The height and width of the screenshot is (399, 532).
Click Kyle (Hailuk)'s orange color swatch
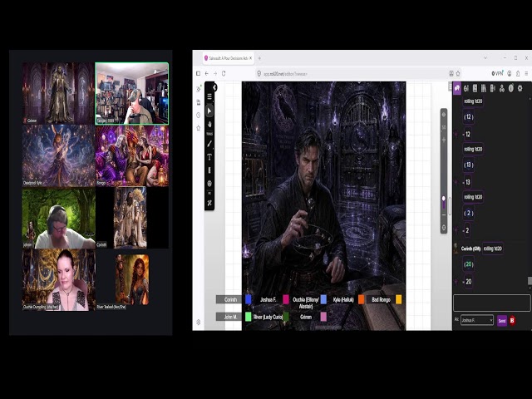361,299
